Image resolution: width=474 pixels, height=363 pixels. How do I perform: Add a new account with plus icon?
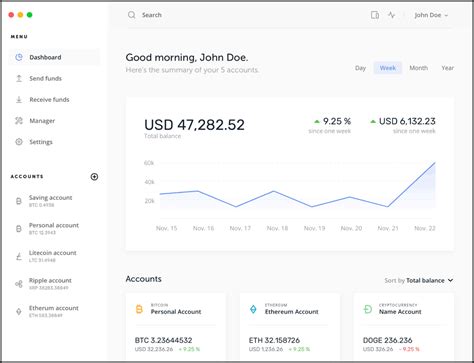[x=94, y=177]
